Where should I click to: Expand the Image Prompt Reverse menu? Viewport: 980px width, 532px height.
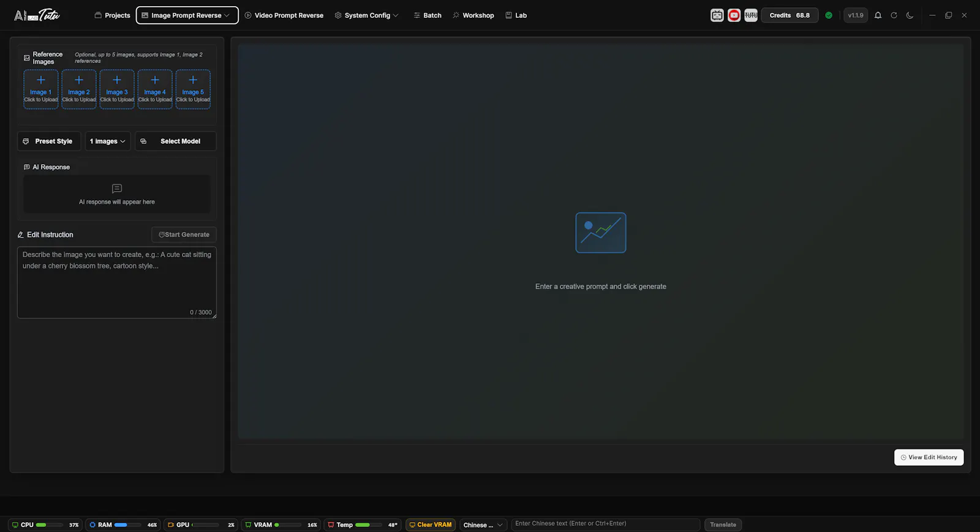pos(187,15)
